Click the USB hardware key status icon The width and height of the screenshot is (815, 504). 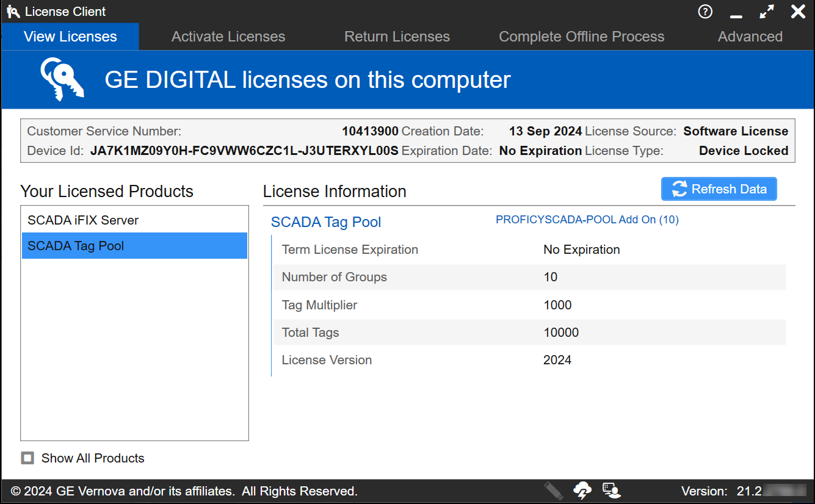pyautogui.click(x=553, y=491)
